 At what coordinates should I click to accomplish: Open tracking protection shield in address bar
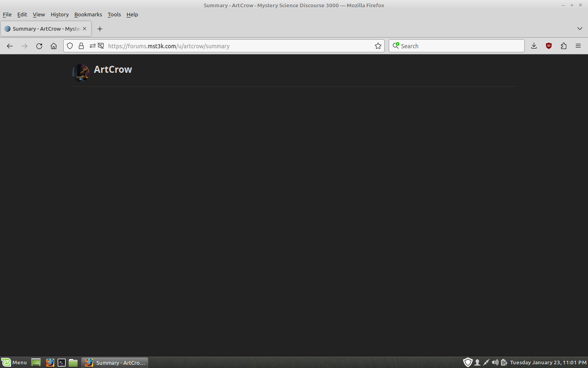point(70,46)
